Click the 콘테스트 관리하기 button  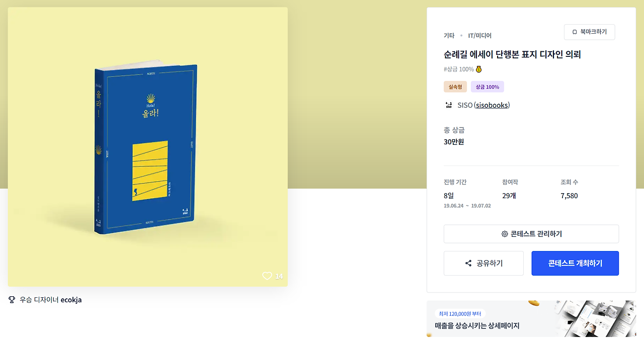pos(531,234)
